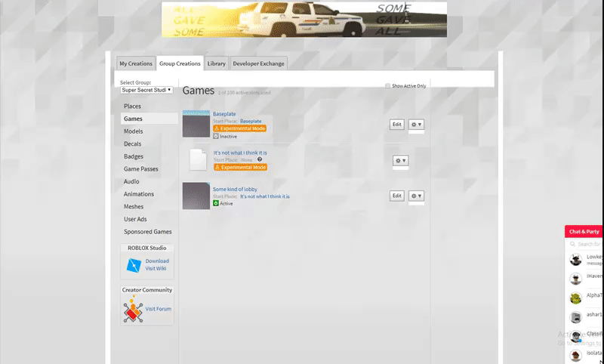Open the Visit Forum link
Screen dimensions: 604x364
tap(159, 309)
